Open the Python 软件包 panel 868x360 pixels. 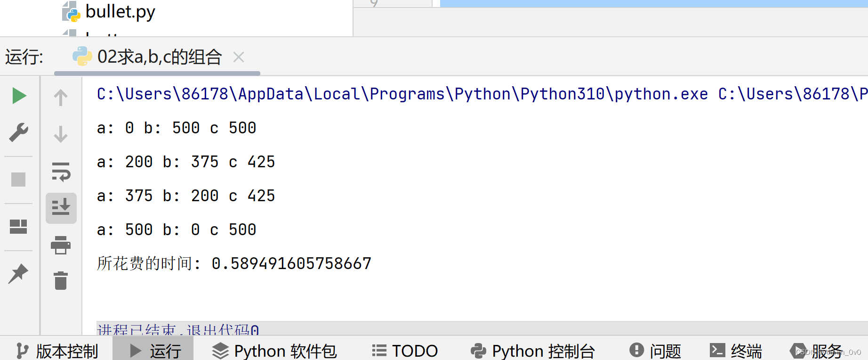274,351
